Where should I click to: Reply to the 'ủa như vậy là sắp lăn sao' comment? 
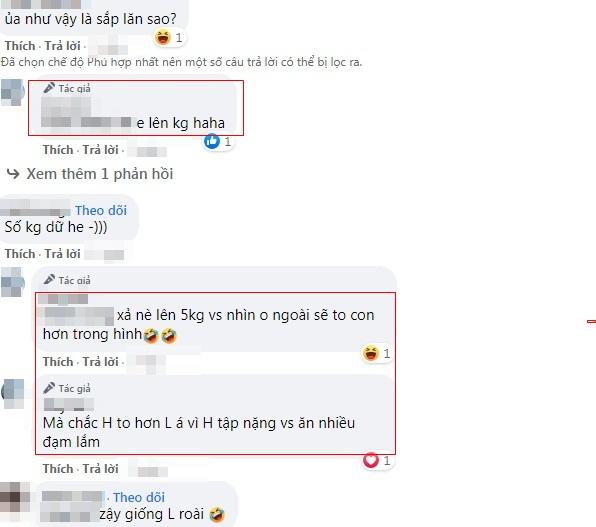point(62,46)
